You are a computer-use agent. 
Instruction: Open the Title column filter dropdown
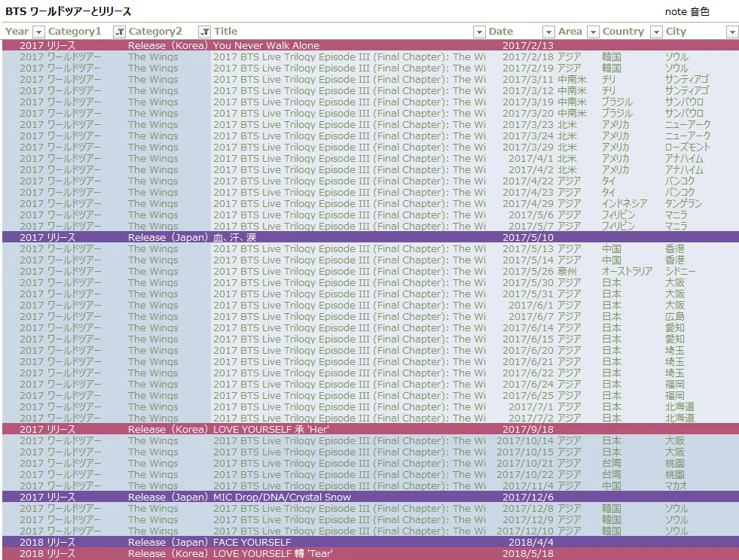pyautogui.click(x=479, y=32)
